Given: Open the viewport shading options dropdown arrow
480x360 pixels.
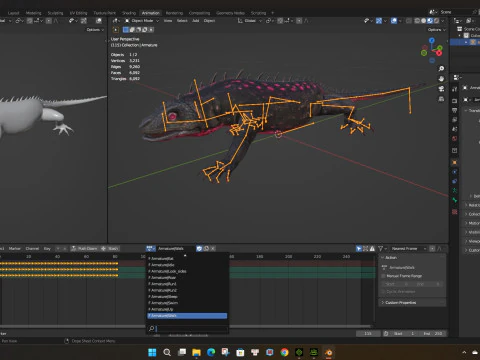Looking at the screenshot, I should pyautogui.click(x=443, y=21).
